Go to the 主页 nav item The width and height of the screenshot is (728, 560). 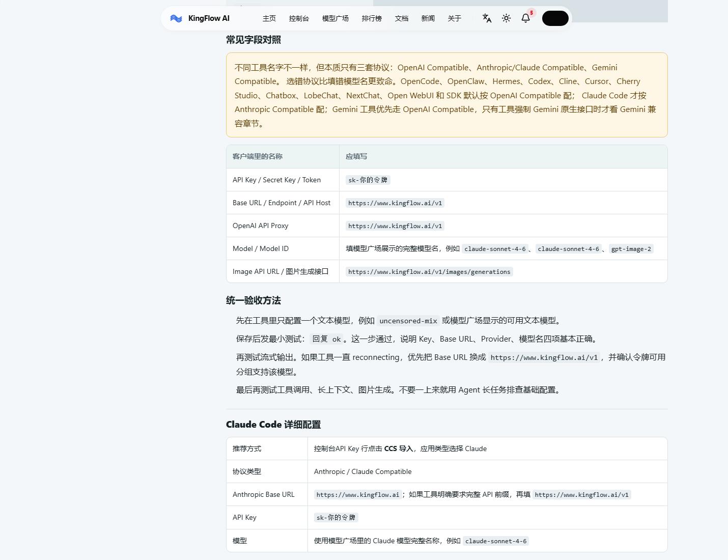tap(269, 18)
